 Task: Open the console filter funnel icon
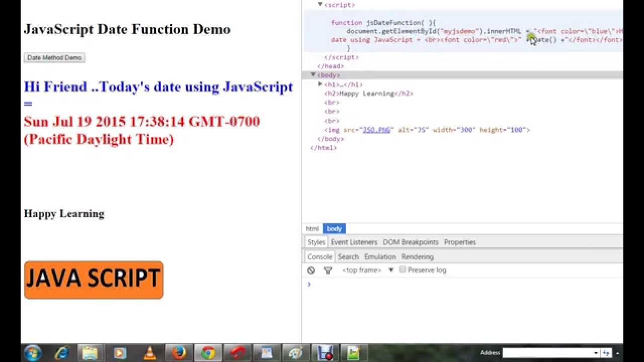click(328, 270)
